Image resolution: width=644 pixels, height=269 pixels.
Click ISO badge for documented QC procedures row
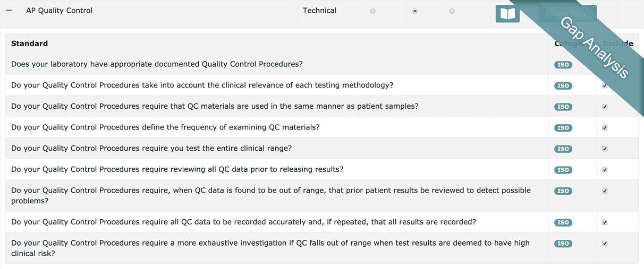(x=563, y=65)
